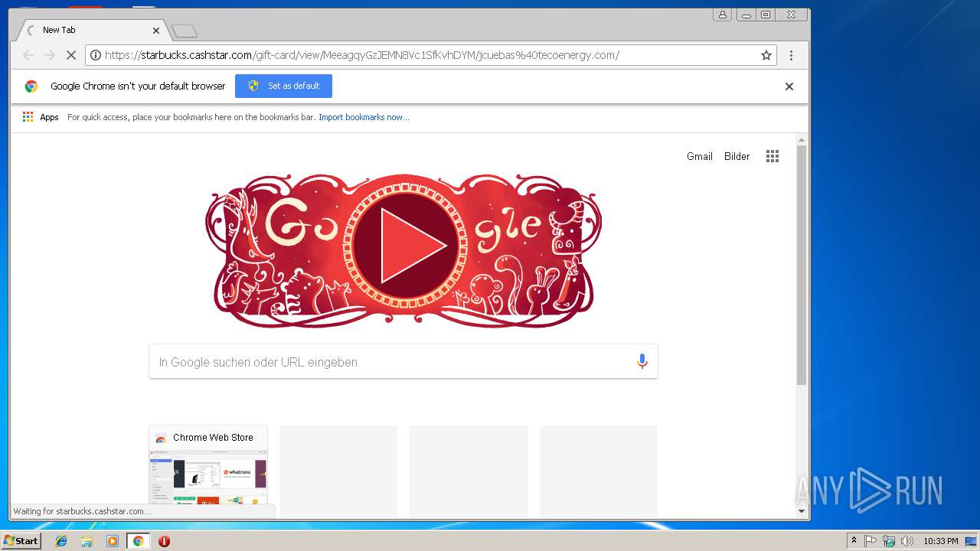
Task: Click the network tray icon
Action: 889,541
